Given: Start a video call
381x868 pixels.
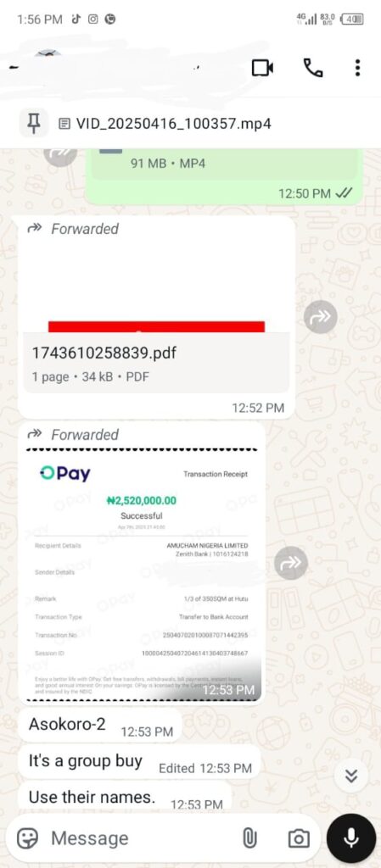Looking at the screenshot, I should (262, 68).
